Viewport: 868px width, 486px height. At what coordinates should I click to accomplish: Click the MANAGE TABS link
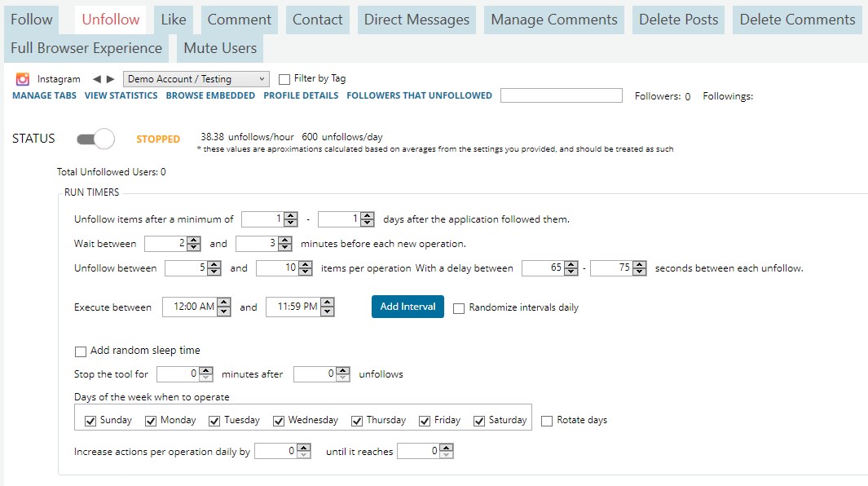pyautogui.click(x=44, y=95)
